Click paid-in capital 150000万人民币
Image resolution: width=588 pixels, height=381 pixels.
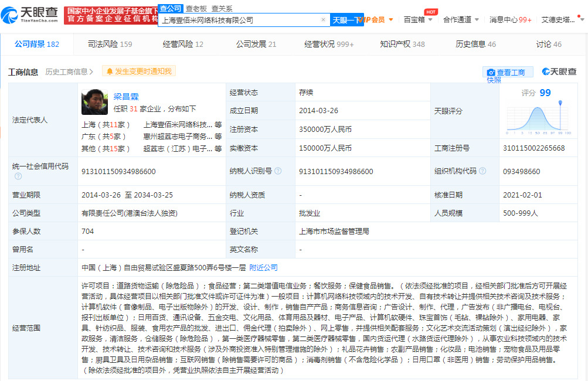[x=325, y=148]
